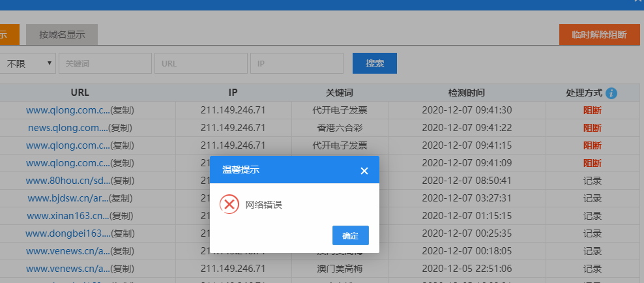Open the www.xinan163.cn link
Viewport: 644px width, 283px height.
point(67,216)
